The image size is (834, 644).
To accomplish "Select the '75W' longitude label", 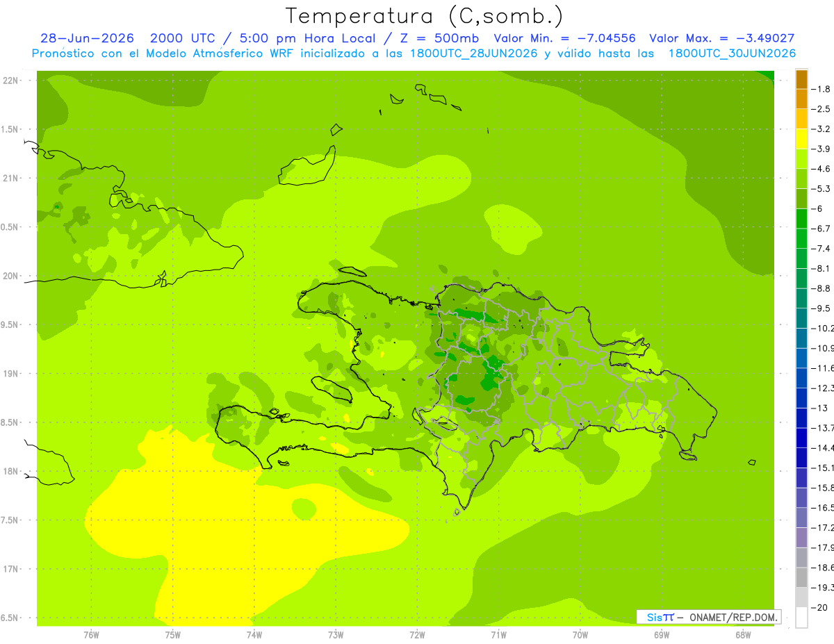I will point(173,635).
